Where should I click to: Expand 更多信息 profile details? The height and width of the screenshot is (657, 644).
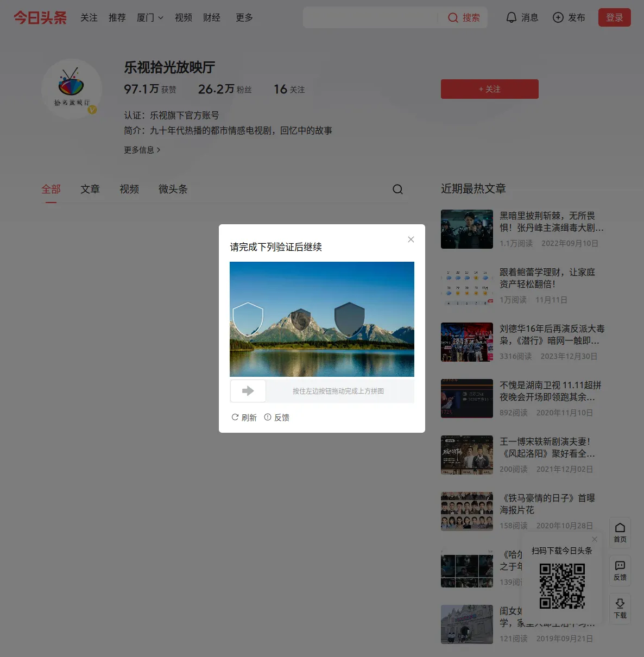coord(142,150)
